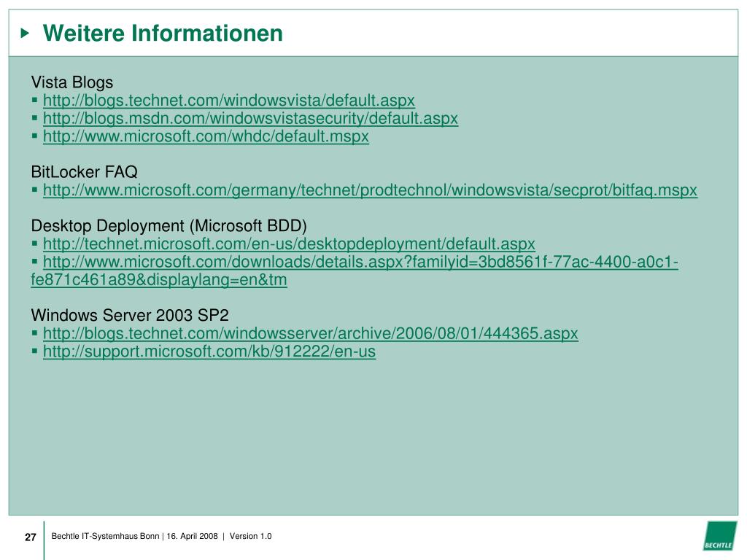
Task: Click the triangle bullet beside the title
Action: click(26, 34)
